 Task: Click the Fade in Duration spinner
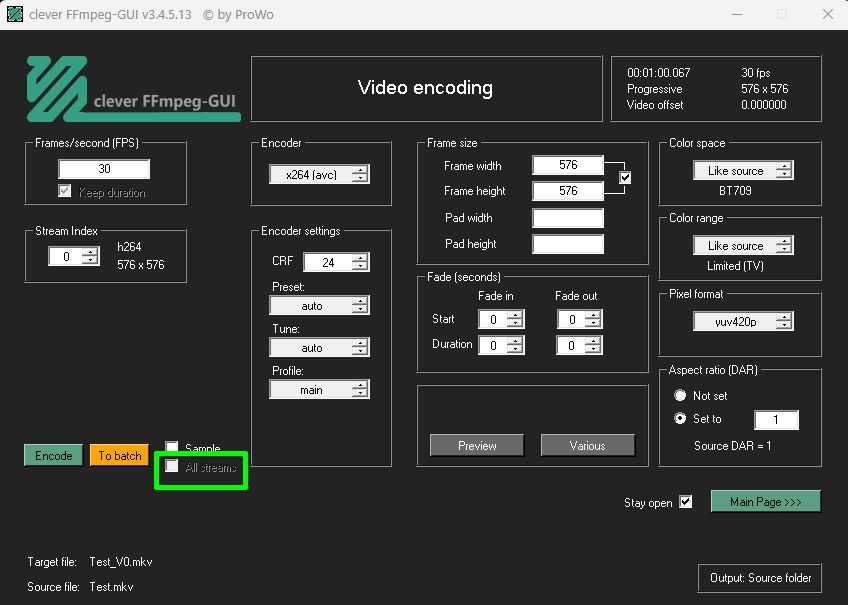click(x=501, y=345)
